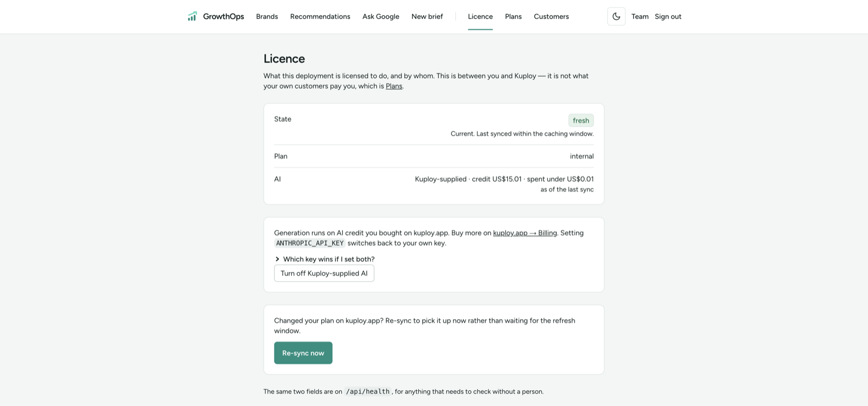Toggle dark mode with the moon icon
The height and width of the screenshot is (406, 868).
(x=616, y=16)
